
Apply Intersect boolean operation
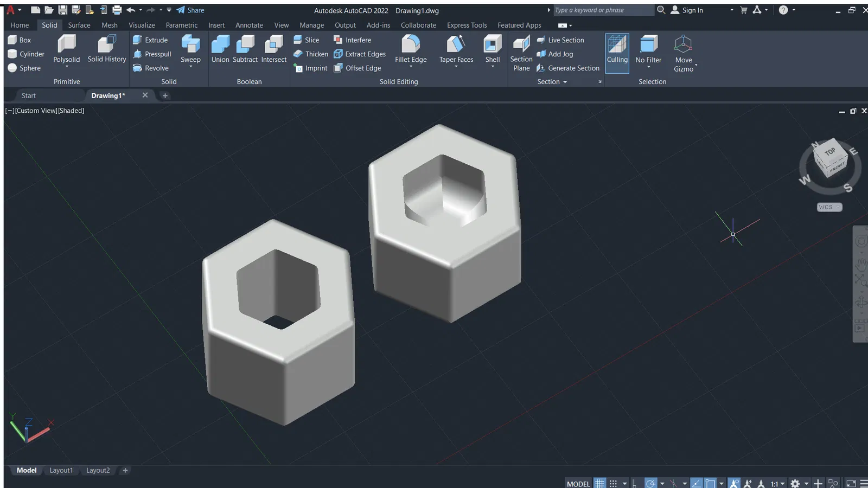[x=274, y=49]
